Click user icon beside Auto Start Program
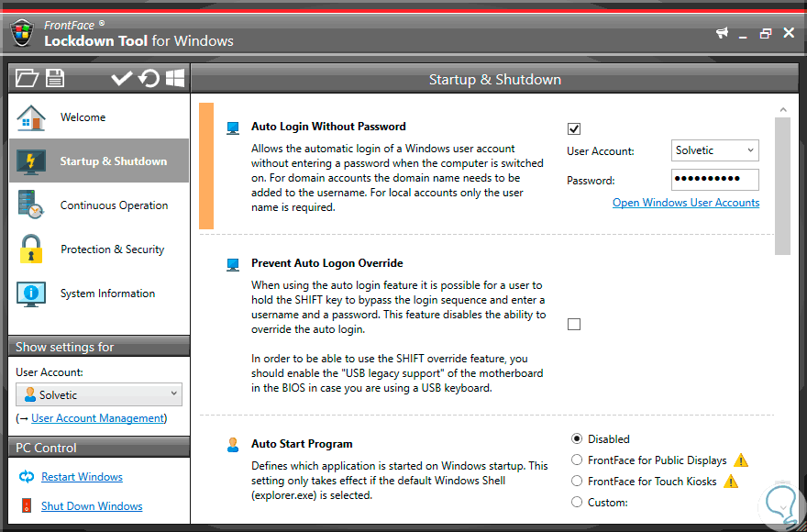Image resolution: width=807 pixels, height=532 pixels. point(233,445)
